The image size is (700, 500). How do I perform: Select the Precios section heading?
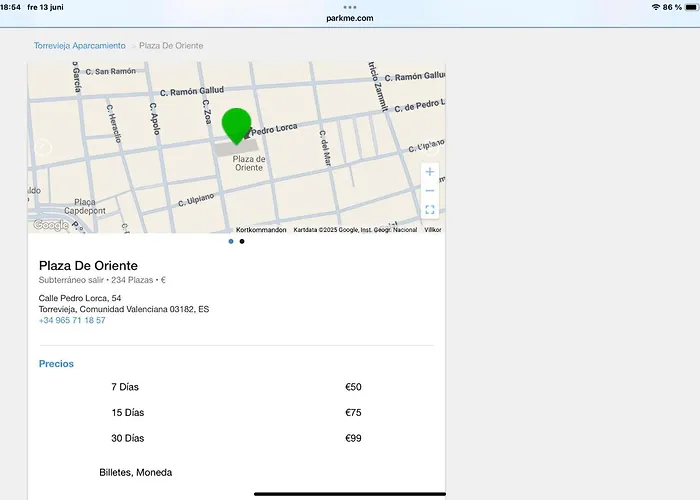tap(56, 364)
